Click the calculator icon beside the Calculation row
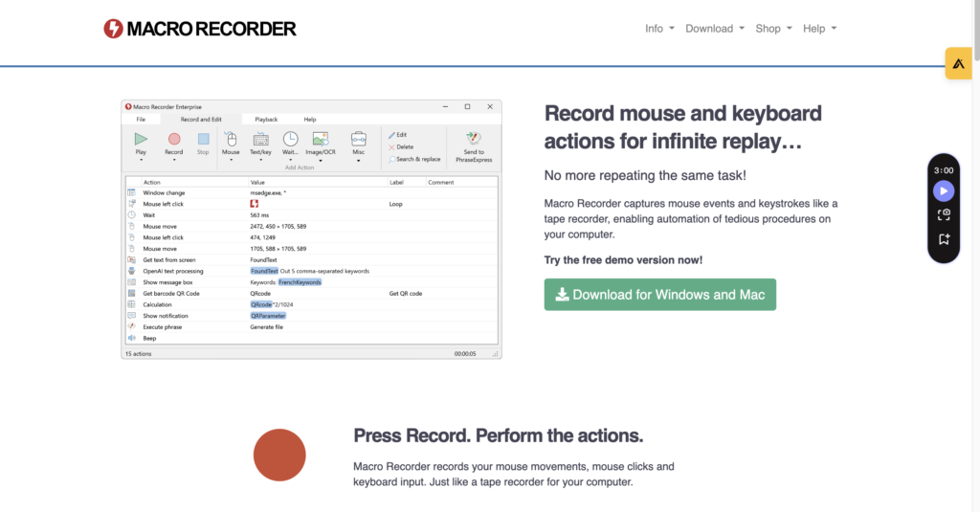 132,304
